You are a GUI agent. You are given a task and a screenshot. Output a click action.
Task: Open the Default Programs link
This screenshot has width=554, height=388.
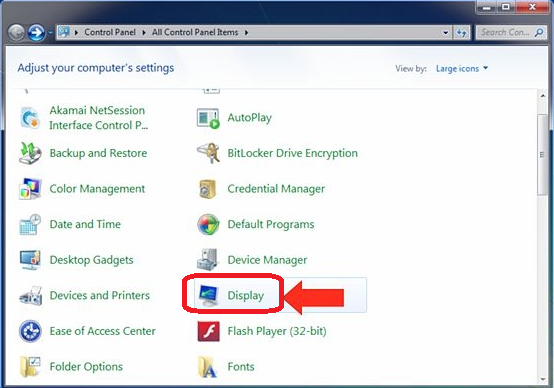[271, 224]
